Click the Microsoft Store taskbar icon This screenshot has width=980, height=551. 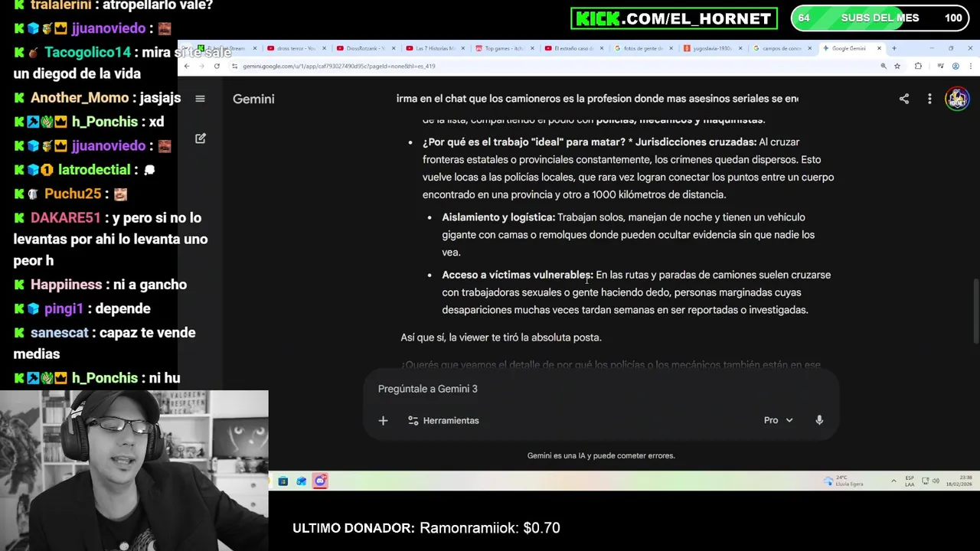[283, 481]
